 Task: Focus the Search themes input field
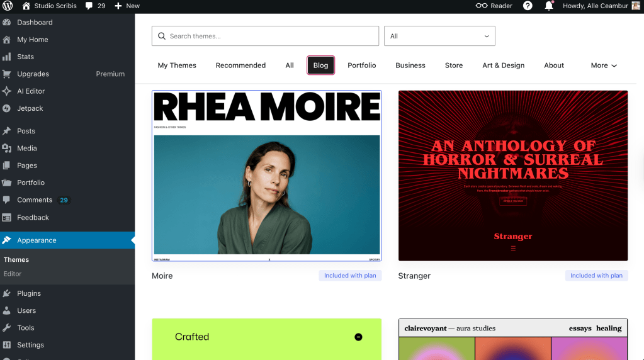(x=265, y=36)
